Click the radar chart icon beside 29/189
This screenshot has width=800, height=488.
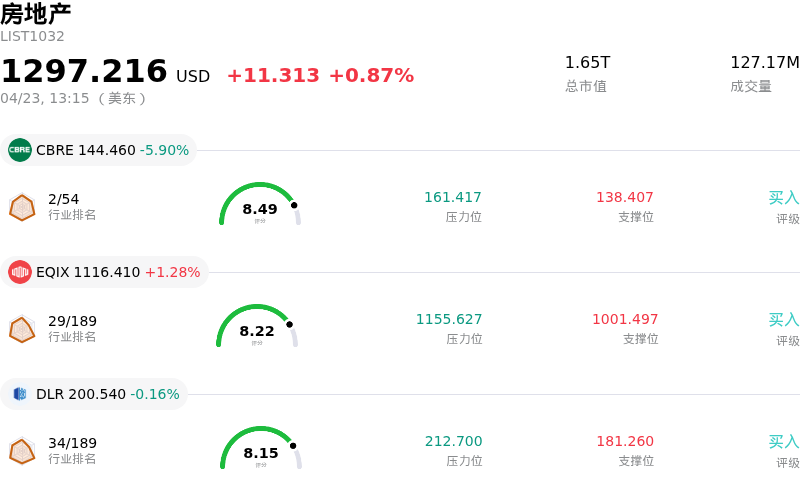[22, 329]
